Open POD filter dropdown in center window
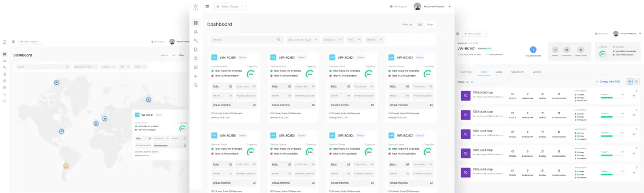 [354, 39]
